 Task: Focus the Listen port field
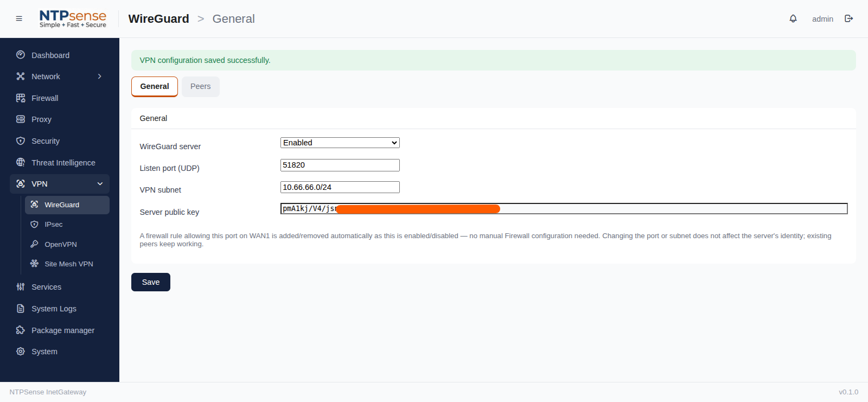coord(340,165)
